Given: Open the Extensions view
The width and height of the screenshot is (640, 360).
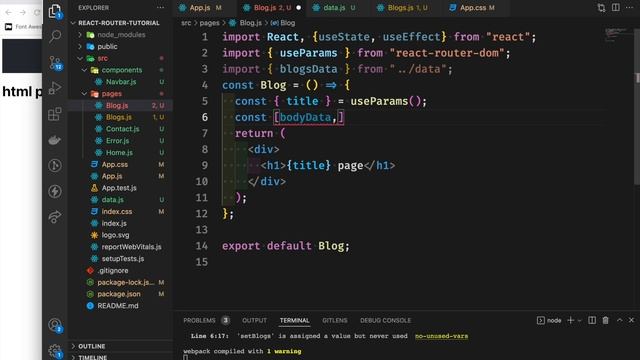Looking at the screenshot, I should pos(55,114).
